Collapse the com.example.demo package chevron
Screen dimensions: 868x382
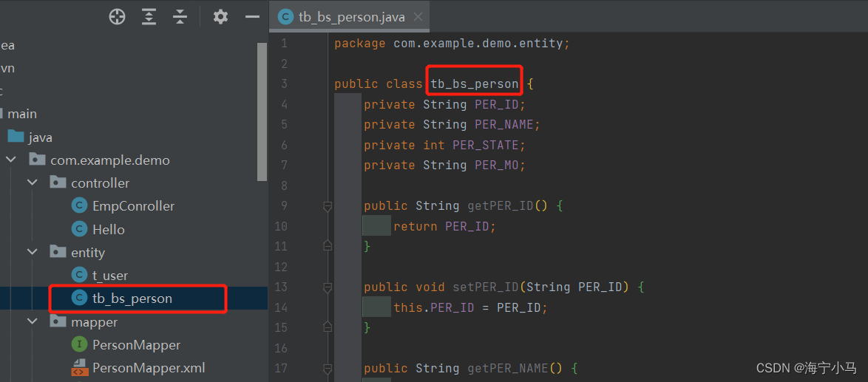pos(11,160)
